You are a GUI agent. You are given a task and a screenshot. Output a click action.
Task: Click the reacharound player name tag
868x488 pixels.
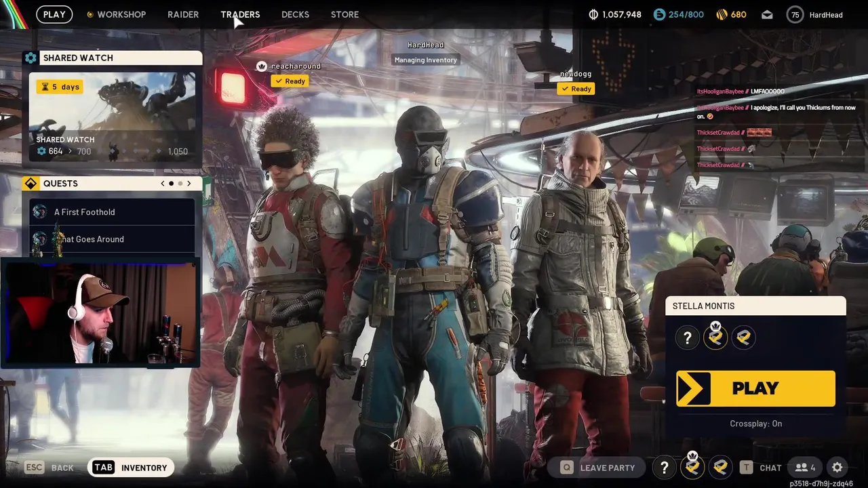(296, 66)
